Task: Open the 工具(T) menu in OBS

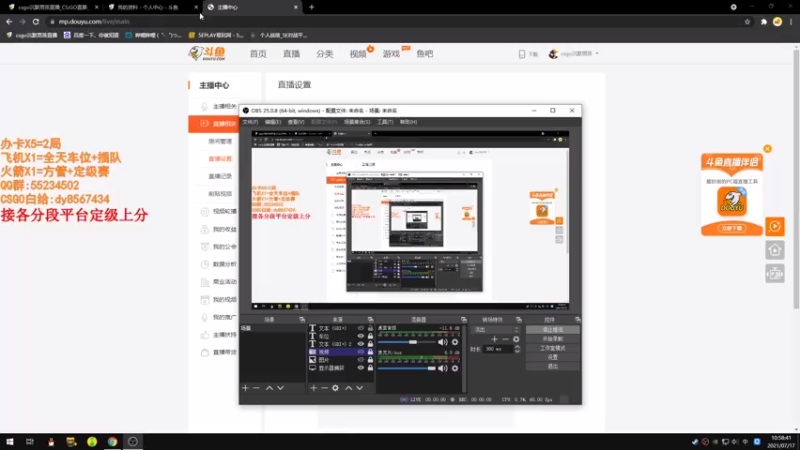Action: coord(385,122)
